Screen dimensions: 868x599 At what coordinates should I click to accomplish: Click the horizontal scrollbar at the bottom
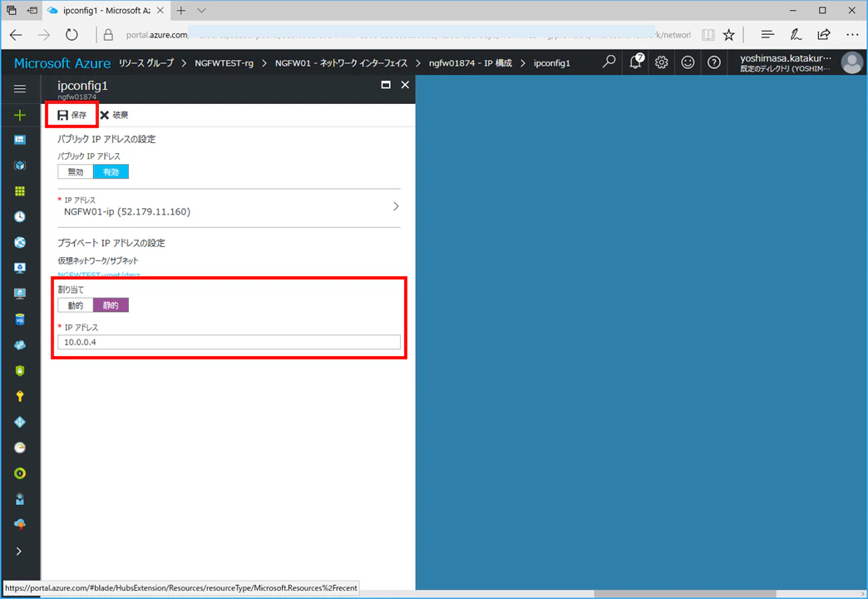click(x=685, y=594)
